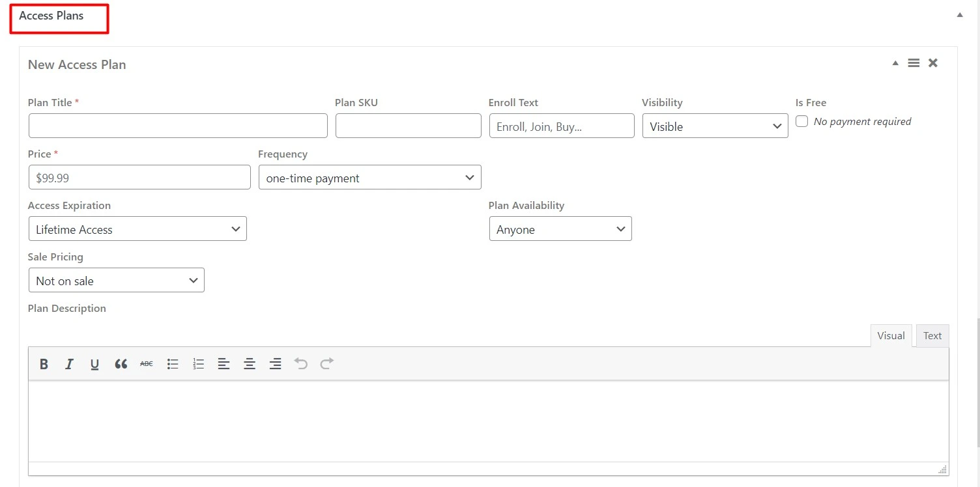Viewport: 980px width, 487px height.
Task: Open the Access Expiration dropdown
Action: [137, 229]
